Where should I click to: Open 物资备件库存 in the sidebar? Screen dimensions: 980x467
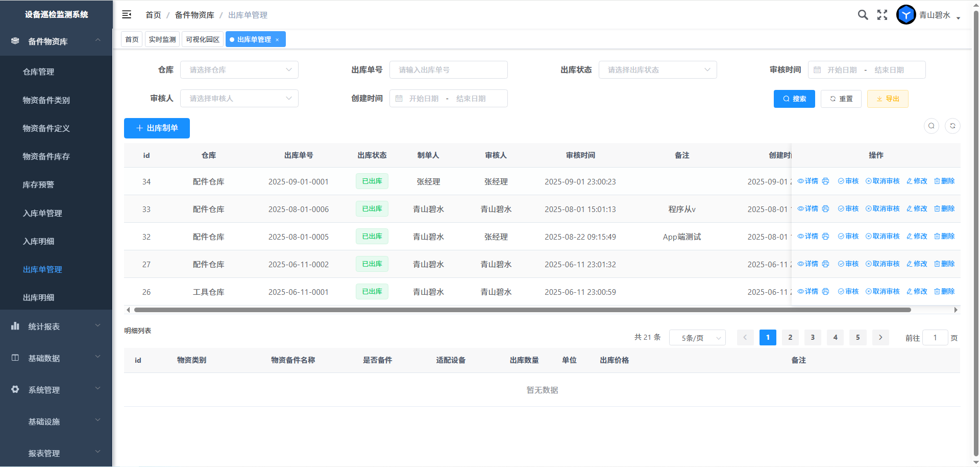(46, 156)
